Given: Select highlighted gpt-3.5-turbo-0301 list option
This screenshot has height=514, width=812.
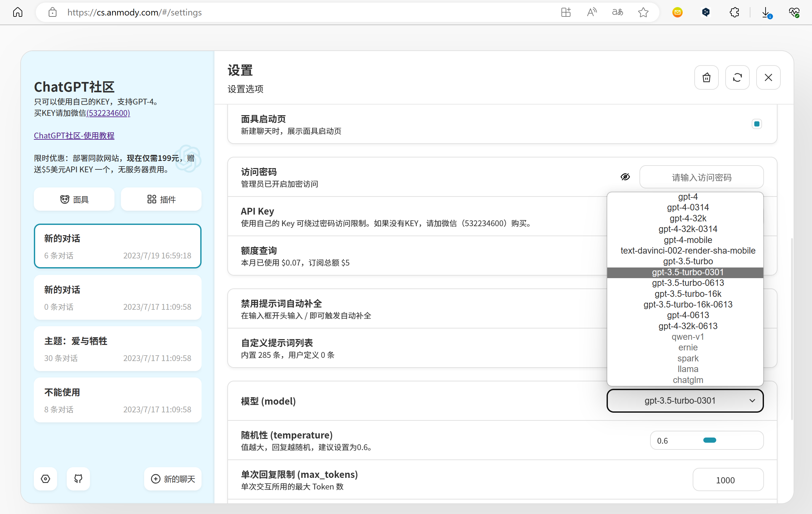Looking at the screenshot, I should click(685, 272).
